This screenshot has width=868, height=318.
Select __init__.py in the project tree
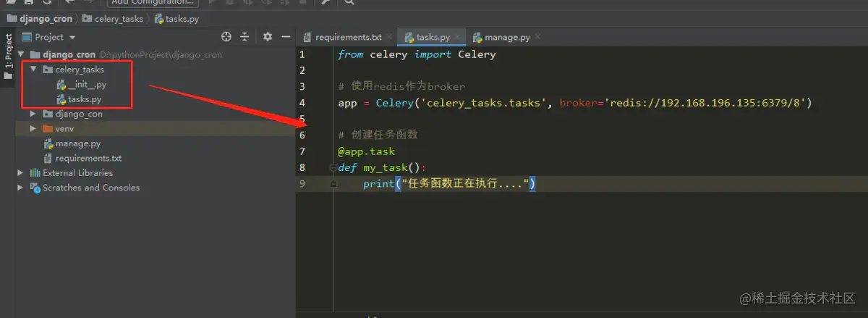click(x=87, y=85)
